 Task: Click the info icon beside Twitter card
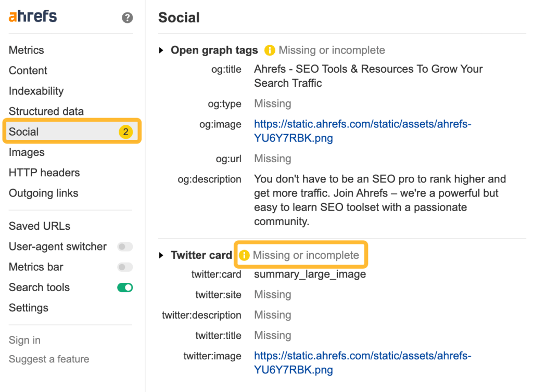[x=244, y=255]
